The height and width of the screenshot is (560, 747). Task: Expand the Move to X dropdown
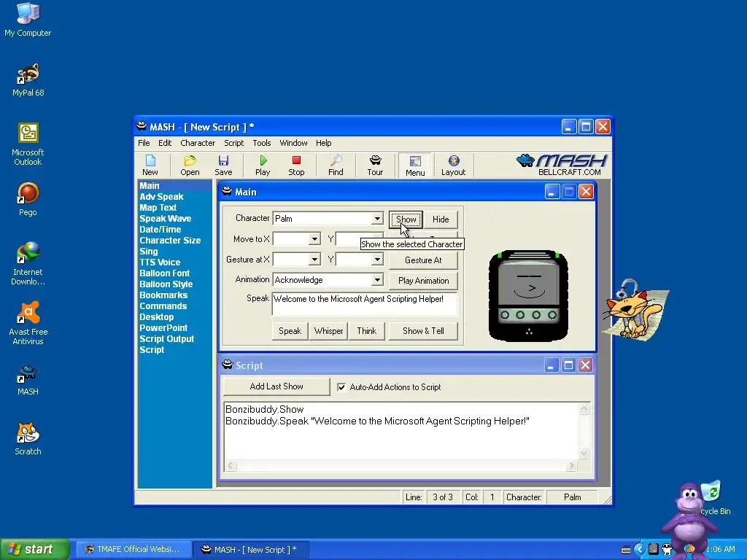(x=314, y=239)
